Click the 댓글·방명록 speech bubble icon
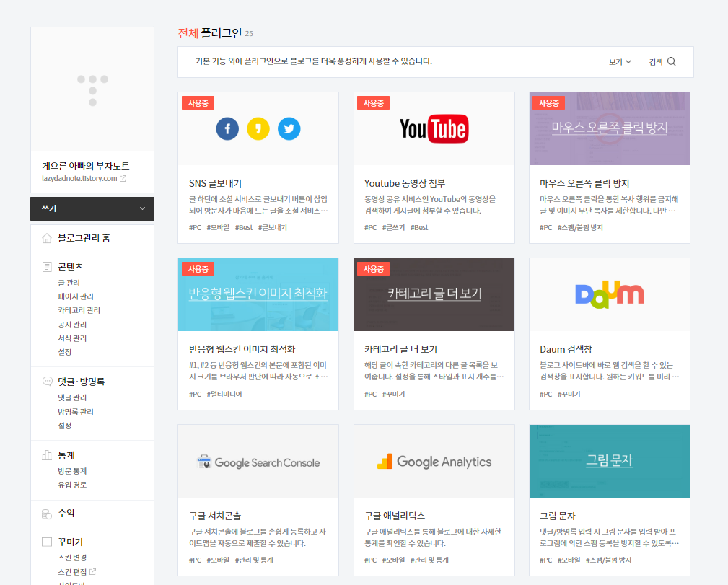 (47, 381)
